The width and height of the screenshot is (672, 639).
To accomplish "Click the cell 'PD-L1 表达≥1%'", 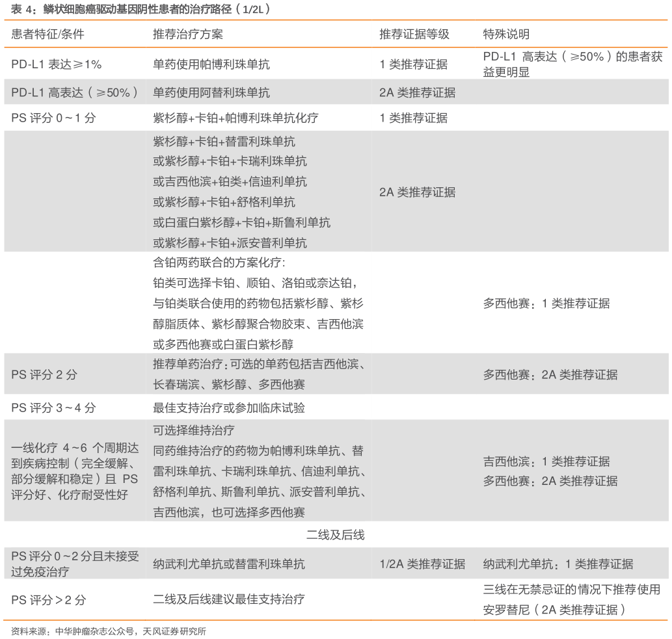I will click(x=56, y=64).
